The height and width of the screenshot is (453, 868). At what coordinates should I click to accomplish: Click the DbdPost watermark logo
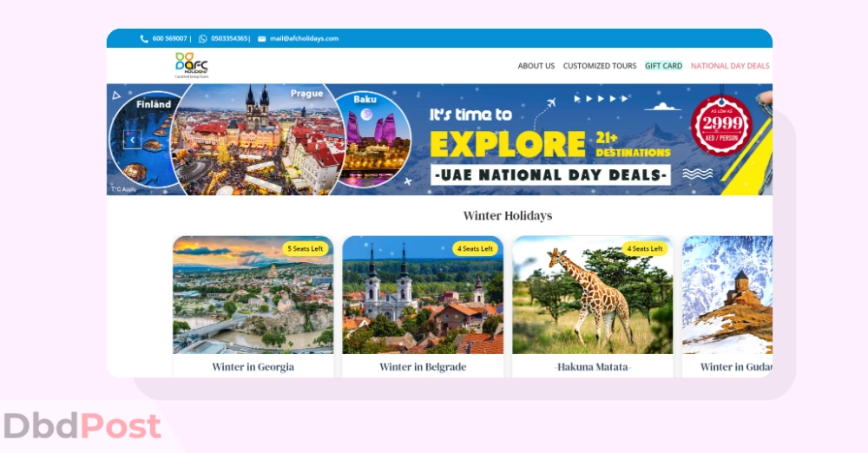(82, 426)
